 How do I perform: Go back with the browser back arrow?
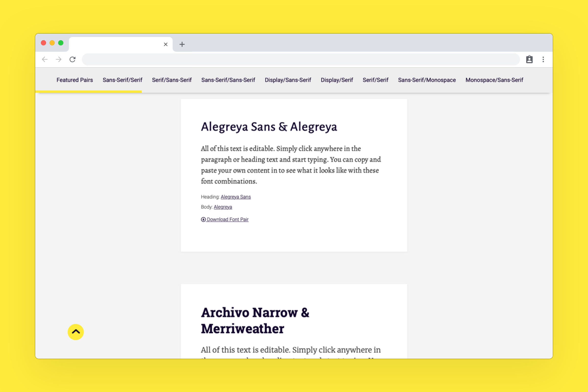[x=45, y=59]
